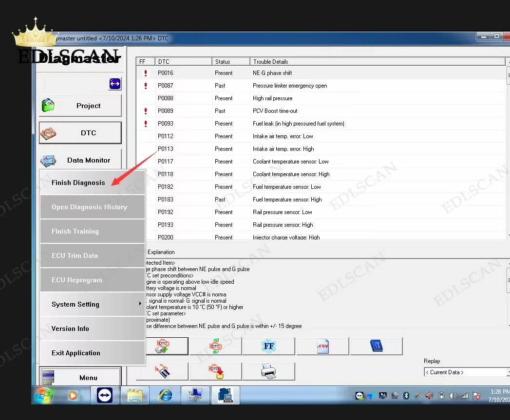
Task: Click the Present status of P0200
Action: pyautogui.click(x=224, y=237)
